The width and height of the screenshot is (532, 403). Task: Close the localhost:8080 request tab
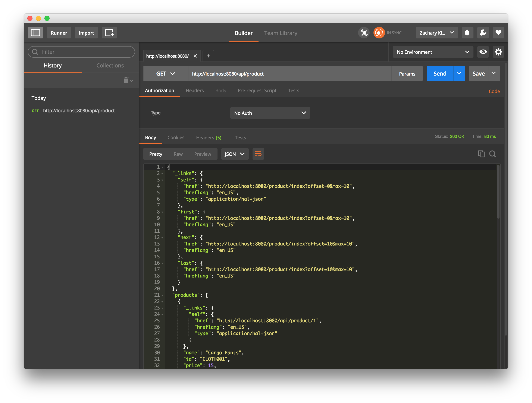click(195, 56)
